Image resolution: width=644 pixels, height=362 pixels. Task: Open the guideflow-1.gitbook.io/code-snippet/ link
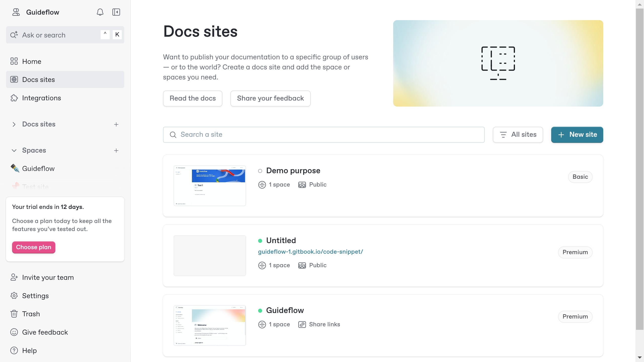[310, 252]
